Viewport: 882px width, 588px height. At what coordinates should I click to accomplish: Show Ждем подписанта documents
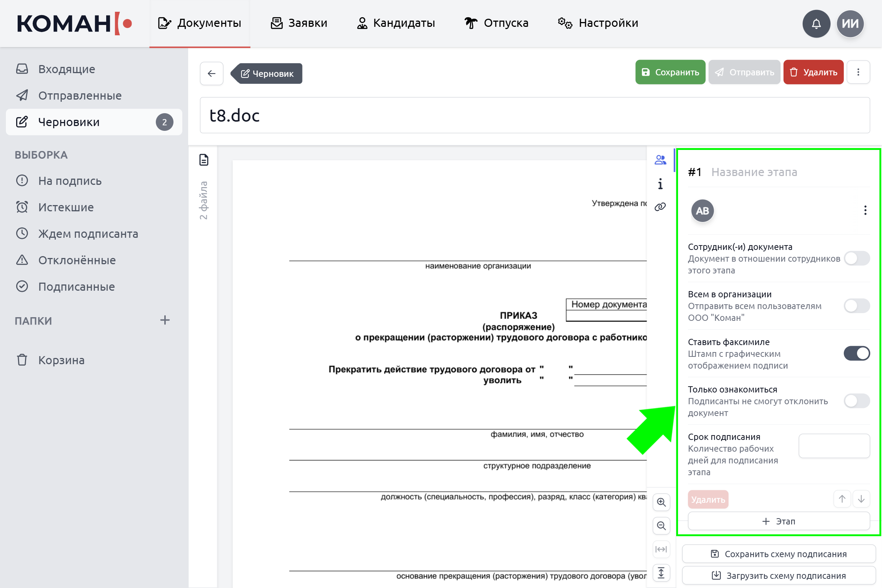[x=94, y=234]
